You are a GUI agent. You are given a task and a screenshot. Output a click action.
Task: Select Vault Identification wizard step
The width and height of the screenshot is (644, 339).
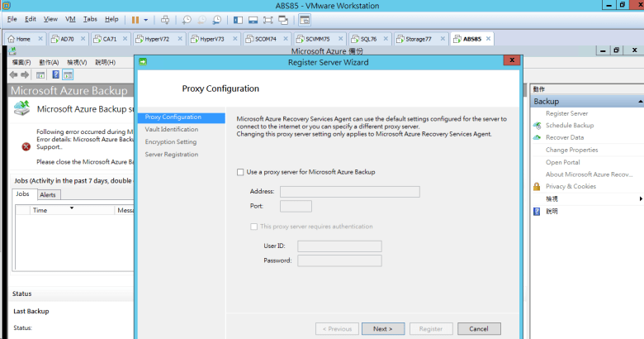coord(172,129)
